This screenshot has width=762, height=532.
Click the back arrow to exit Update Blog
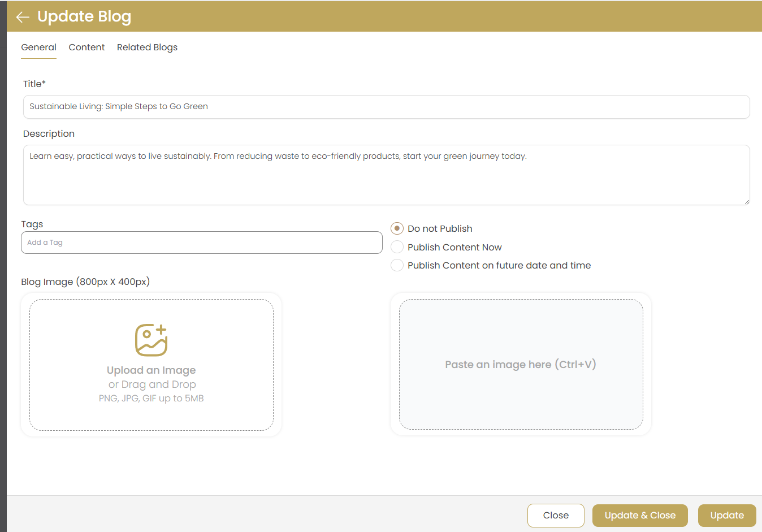pyautogui.click(x=23, y=16)
